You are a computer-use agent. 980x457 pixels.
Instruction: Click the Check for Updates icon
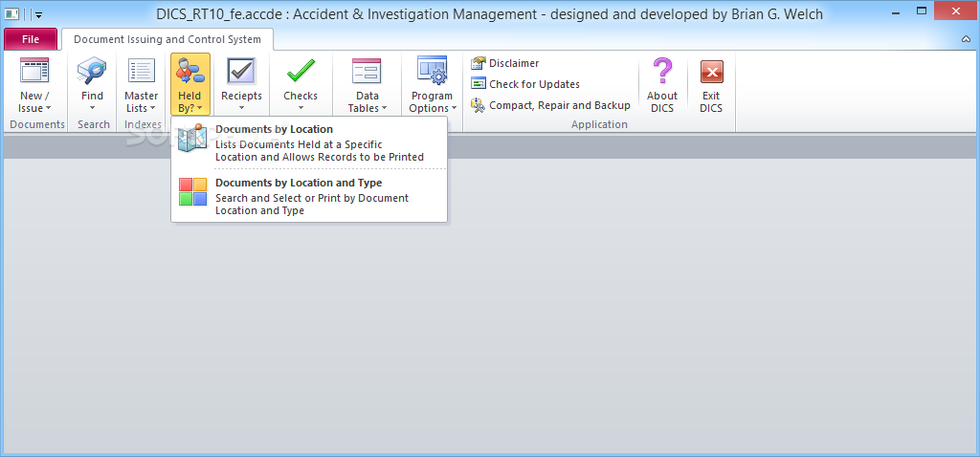click(x=479, y=84)
